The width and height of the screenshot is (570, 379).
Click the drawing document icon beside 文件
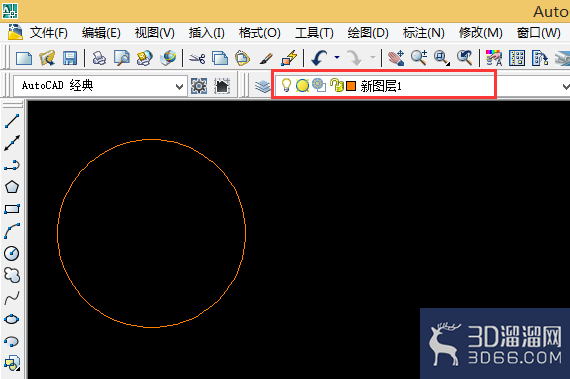[x=15, y=32]
